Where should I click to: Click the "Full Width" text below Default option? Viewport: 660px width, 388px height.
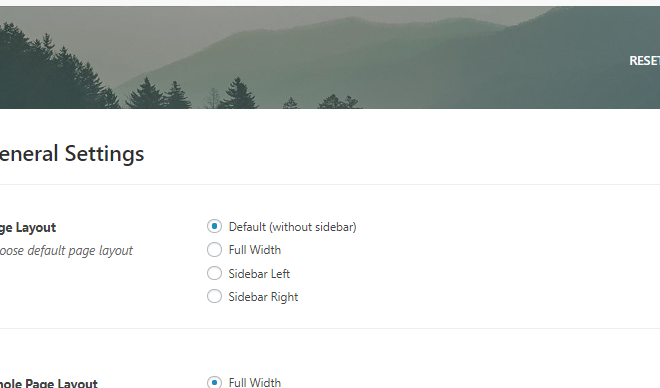click(x=255, y=250)
